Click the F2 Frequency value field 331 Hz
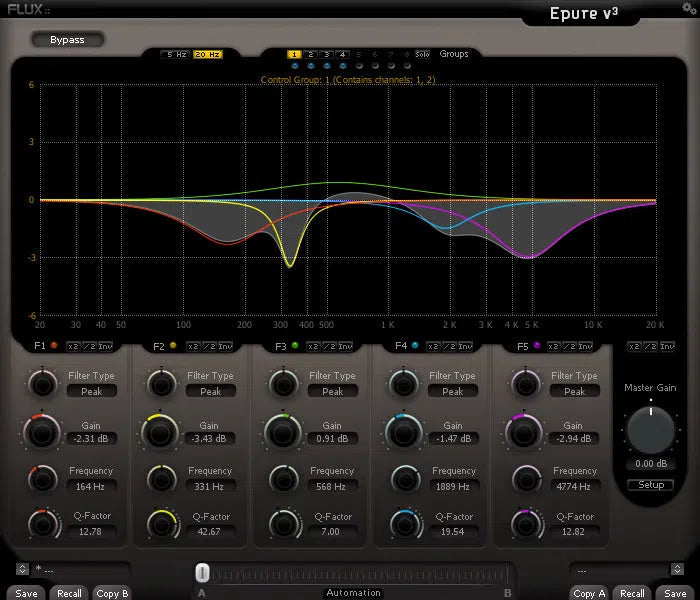The height and width of the screenshot is (600, 700). pyautogui.click(x=210, y=486)
